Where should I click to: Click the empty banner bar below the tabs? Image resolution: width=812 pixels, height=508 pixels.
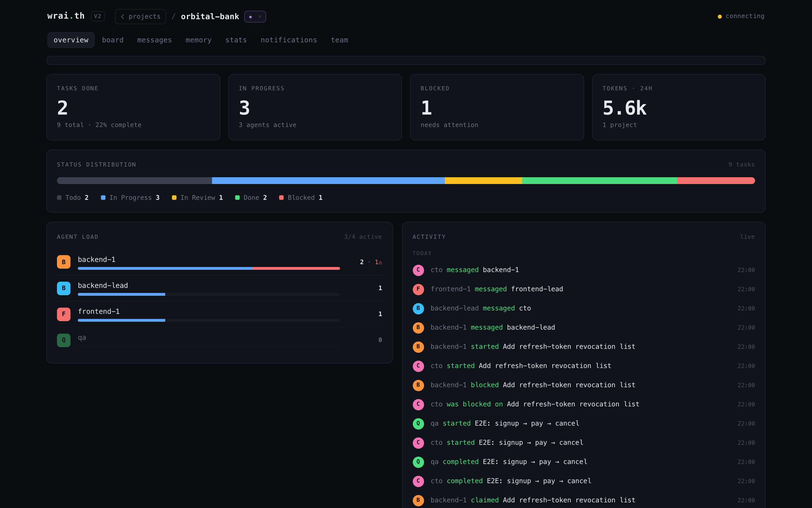(x=406, y=60)
